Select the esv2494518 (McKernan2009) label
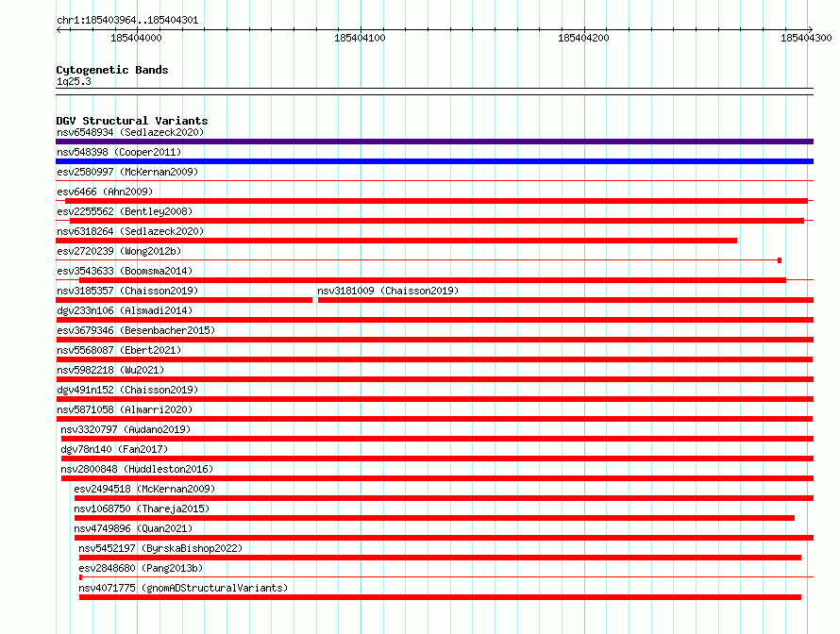 (x=144, y=489)
